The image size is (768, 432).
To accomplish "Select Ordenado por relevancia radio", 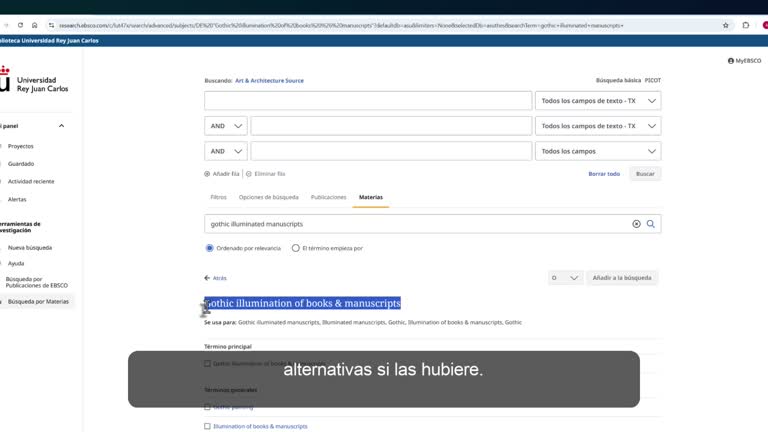I will 210,248.
